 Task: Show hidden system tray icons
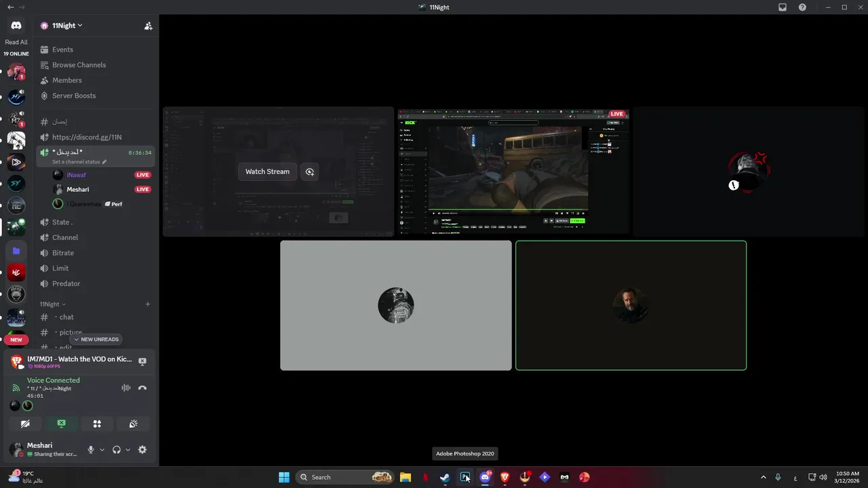coord(763,477)
